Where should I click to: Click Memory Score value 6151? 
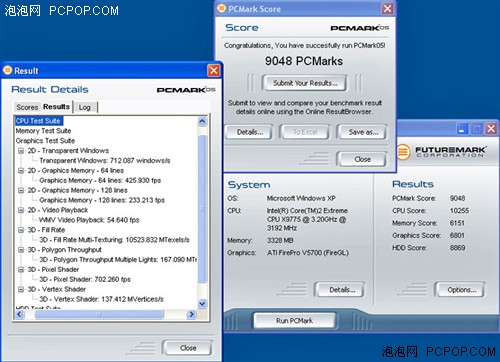(x=457, y=223)
